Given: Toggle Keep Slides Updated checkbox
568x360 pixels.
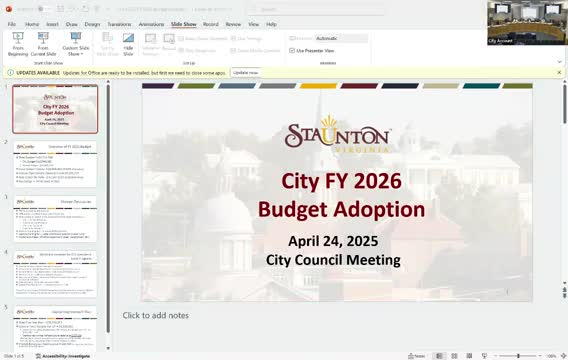Looking at the screenshot, I should coord(181,38).
